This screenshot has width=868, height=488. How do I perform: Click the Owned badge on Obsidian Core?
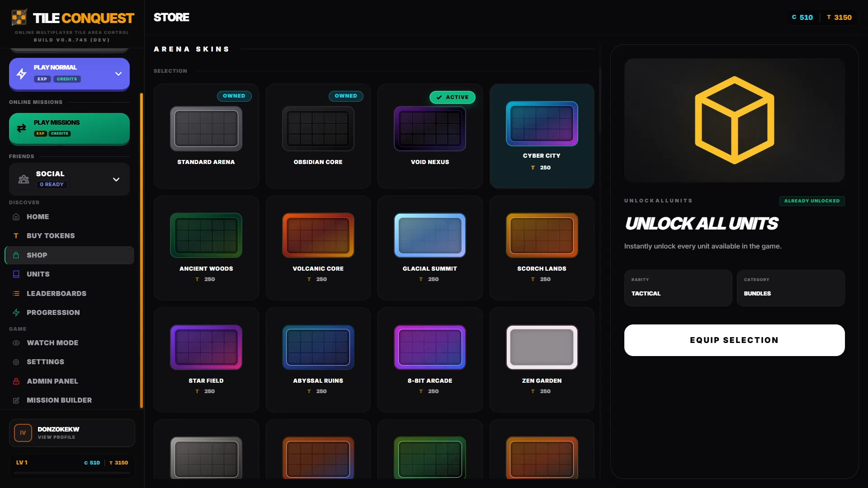346,96
